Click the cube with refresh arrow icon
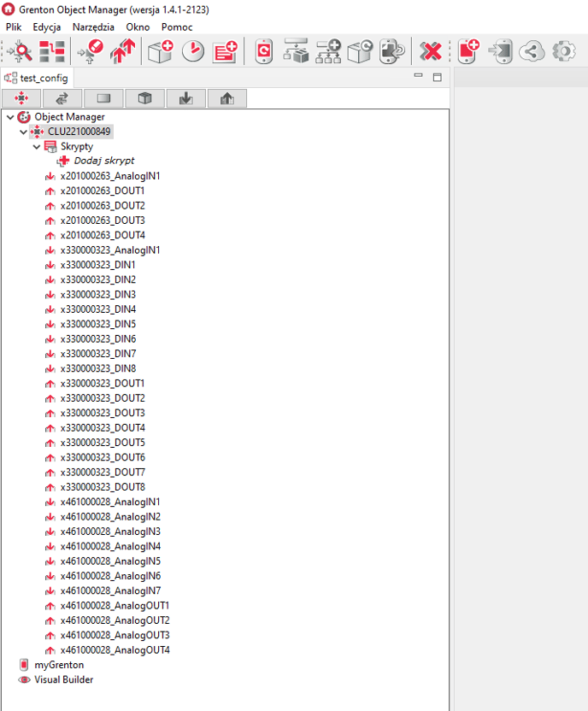This screenshot has width=588, height=711. 360,51
